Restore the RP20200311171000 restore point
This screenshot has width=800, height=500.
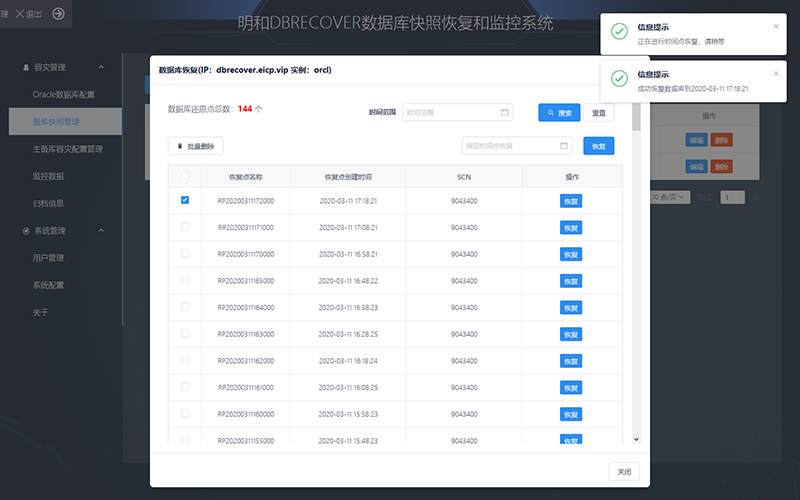pos(571,228)
